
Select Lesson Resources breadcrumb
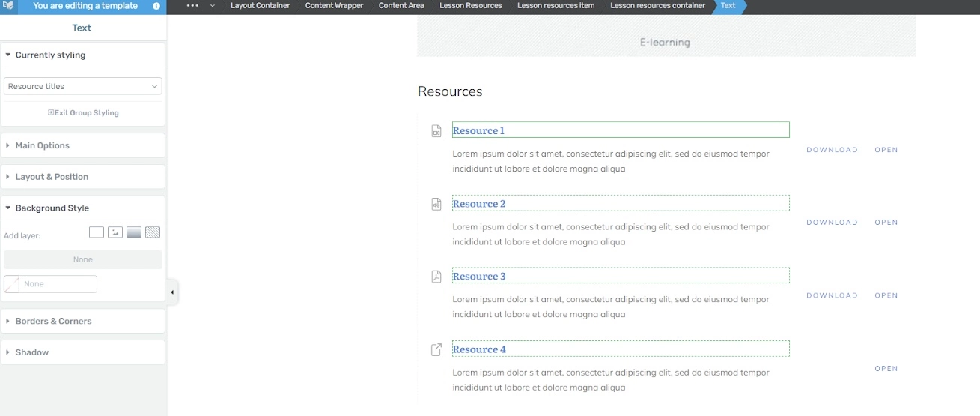[471, 6]
